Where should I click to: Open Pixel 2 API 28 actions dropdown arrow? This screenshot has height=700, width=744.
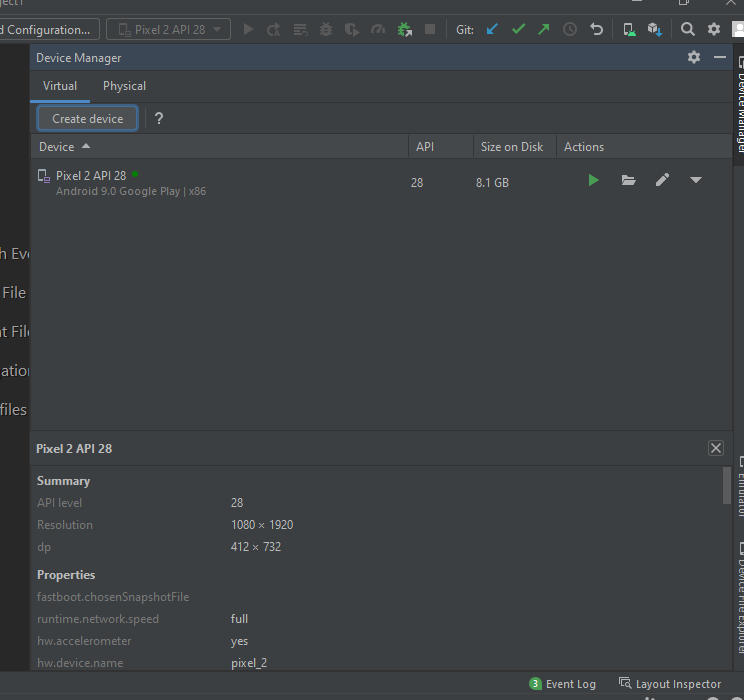click(696, 180)
